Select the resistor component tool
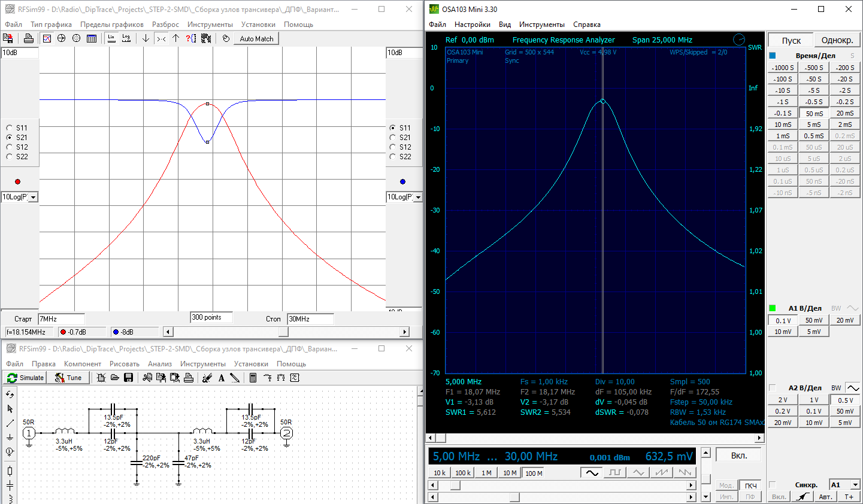The height and width of the screenshot is (504, 863). point(10,471)
